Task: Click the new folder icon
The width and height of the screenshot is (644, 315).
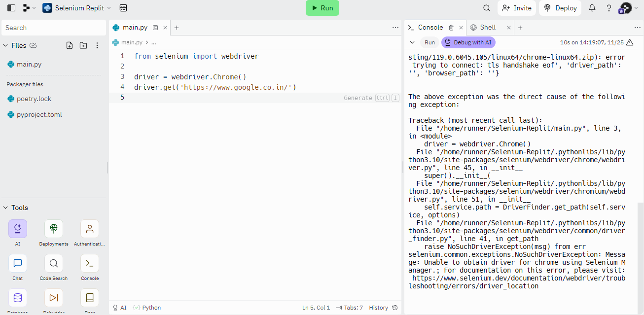Action: tap(83, 45)
